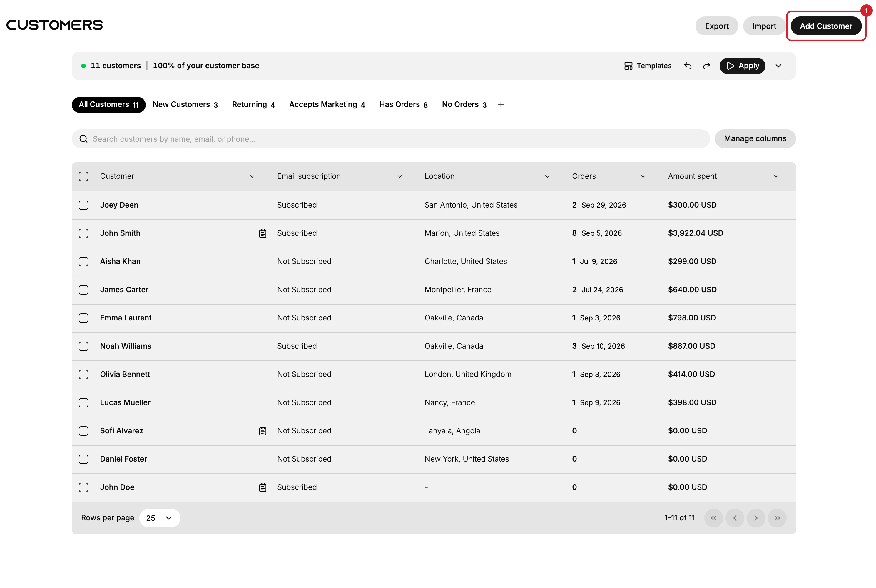Screen dimensions: 876x588
Task: Switch to the New Customers tab
Action: (185, 105)
